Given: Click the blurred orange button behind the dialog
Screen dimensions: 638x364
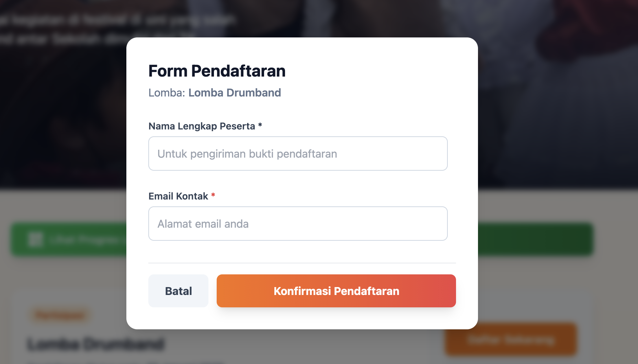Looking at the screenshot, I should pos(510,340).
